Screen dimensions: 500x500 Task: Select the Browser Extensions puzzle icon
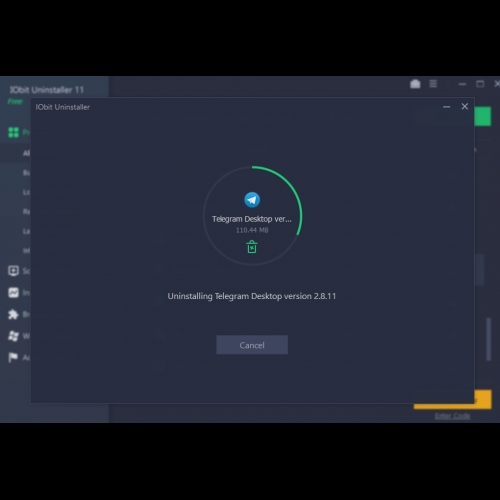(13, 314)
